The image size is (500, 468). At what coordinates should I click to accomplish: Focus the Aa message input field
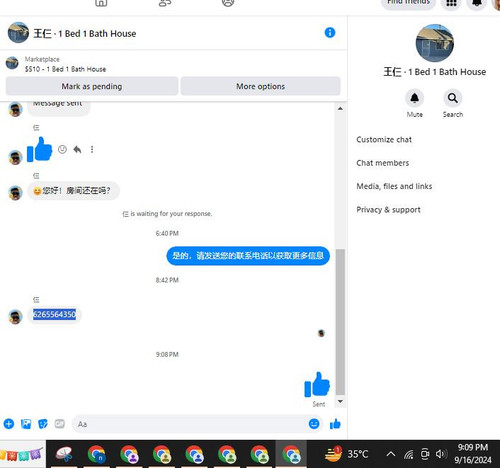190,424
